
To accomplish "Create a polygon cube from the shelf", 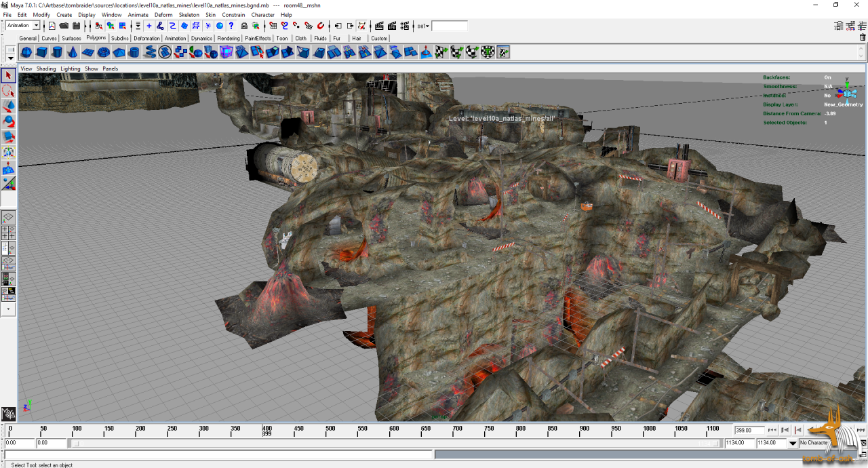I will (x=42, y=52).
